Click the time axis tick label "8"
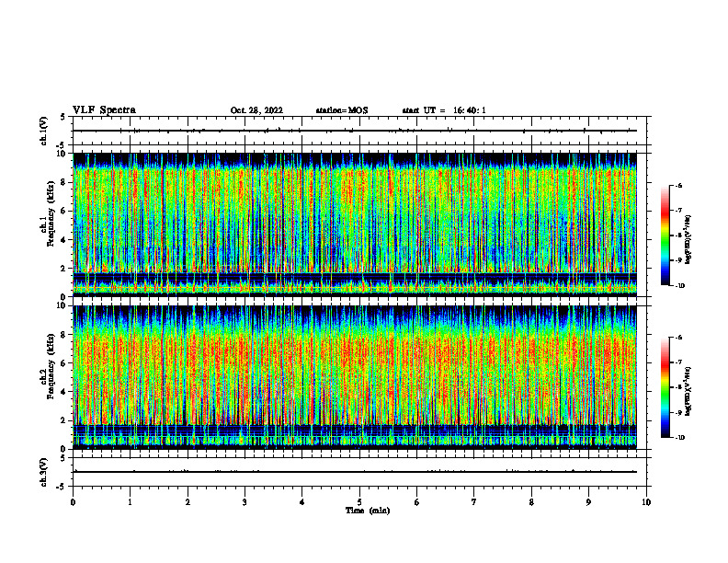The height and width of the screenshot is (563, 728). point(531,502)
